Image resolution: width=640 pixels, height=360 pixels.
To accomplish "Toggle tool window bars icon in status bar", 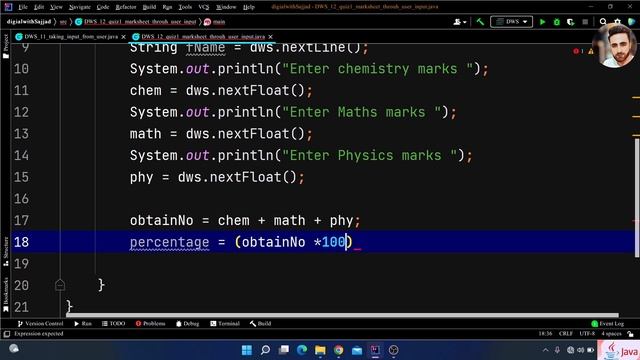I will [7, 334].
